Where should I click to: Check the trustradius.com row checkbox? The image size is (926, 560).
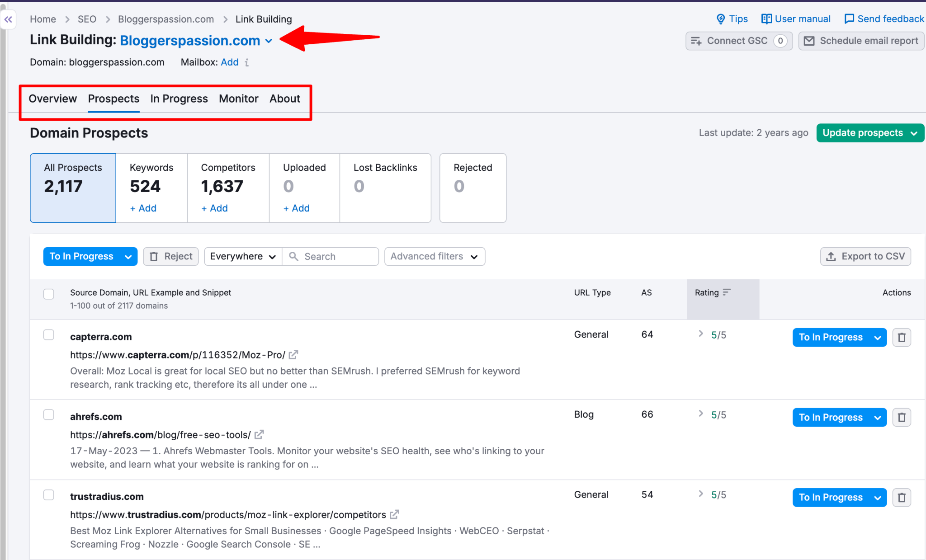click(x=49, y=495)
